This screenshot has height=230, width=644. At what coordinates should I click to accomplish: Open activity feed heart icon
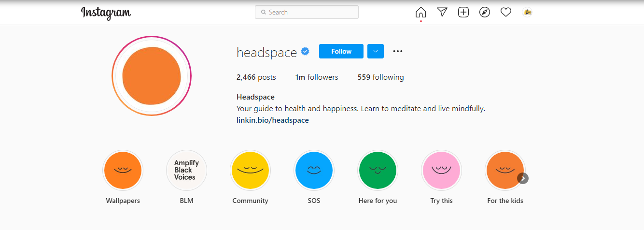pyautogui.click(x=506, y=13)
